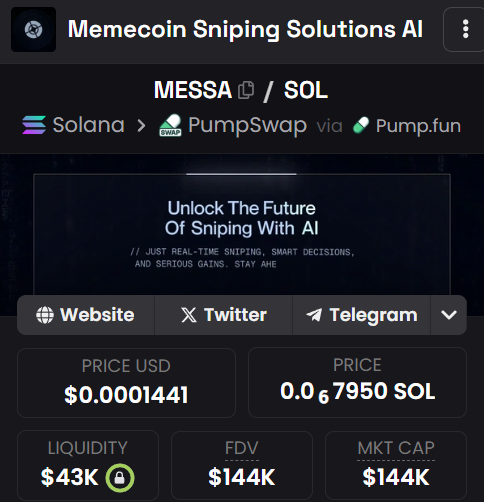This screenshot has height=502, width=484.
Task: Open the three-dot options menu
Action: tap(465, 29)
